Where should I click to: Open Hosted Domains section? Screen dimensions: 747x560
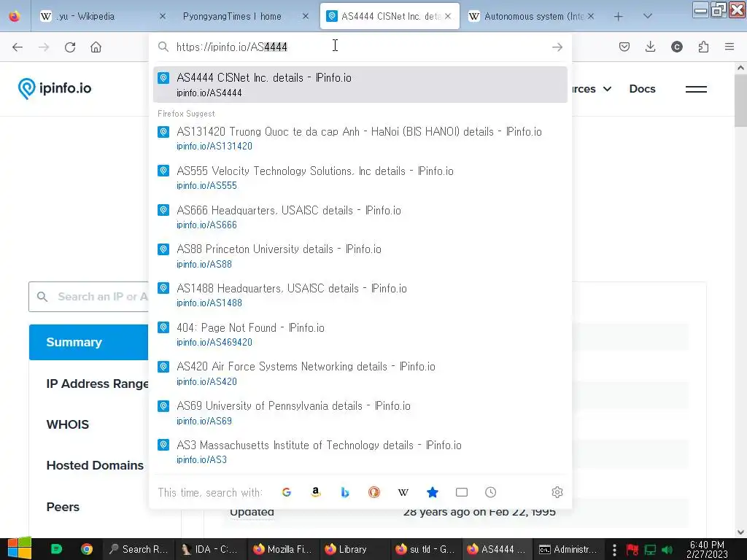point(95,465)
